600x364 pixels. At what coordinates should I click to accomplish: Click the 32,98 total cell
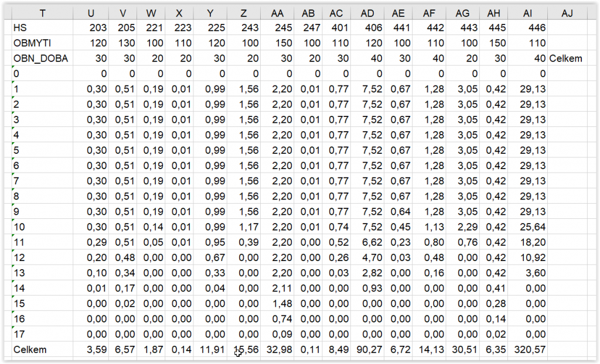click(x=277, y=349)
